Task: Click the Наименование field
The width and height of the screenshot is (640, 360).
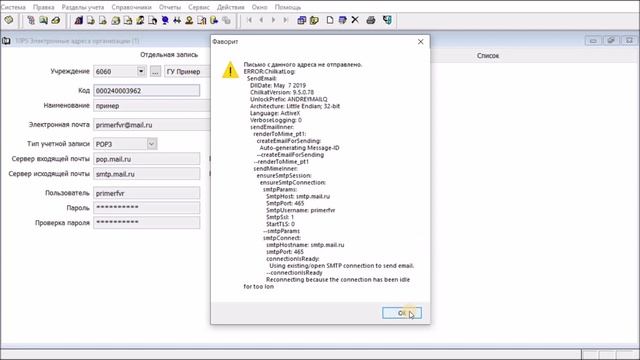Action: coord(152,106)
